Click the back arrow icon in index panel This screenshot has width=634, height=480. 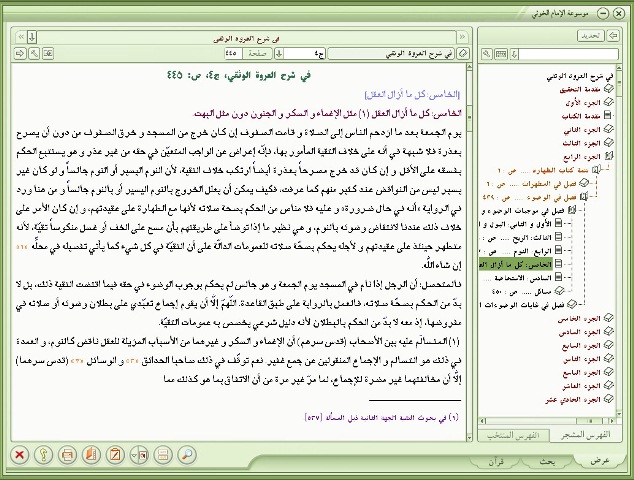point(613,36)
